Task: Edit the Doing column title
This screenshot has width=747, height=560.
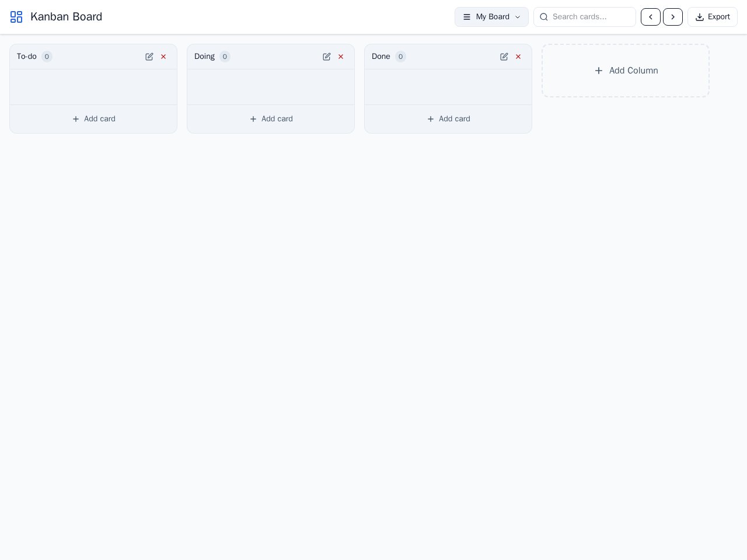Action: click(x=327, y=57)
